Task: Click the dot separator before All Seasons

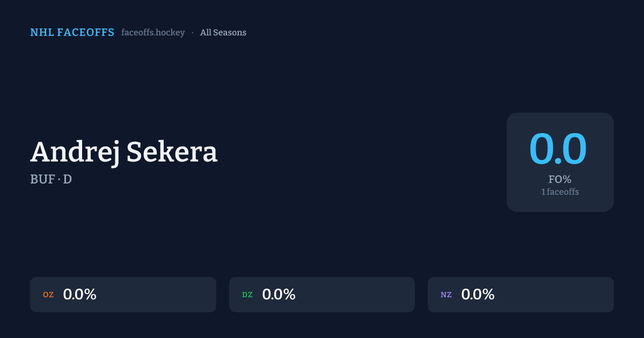Action: click(193, 33)
